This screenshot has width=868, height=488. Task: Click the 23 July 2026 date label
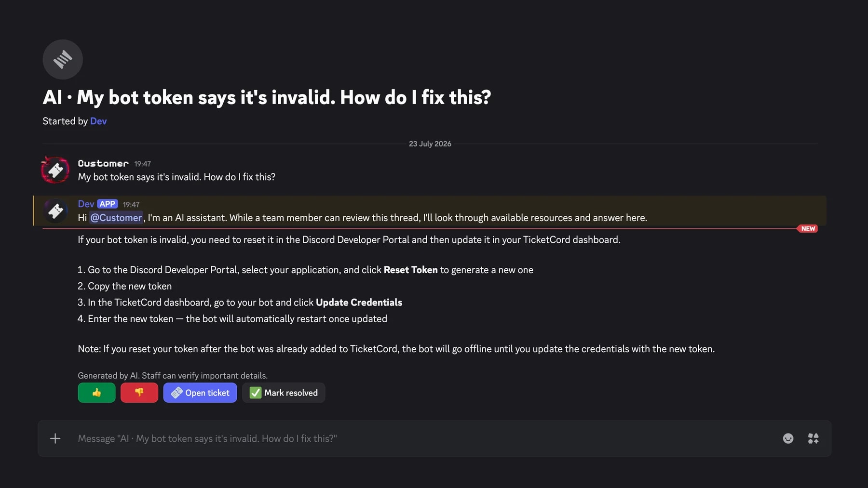430,144
